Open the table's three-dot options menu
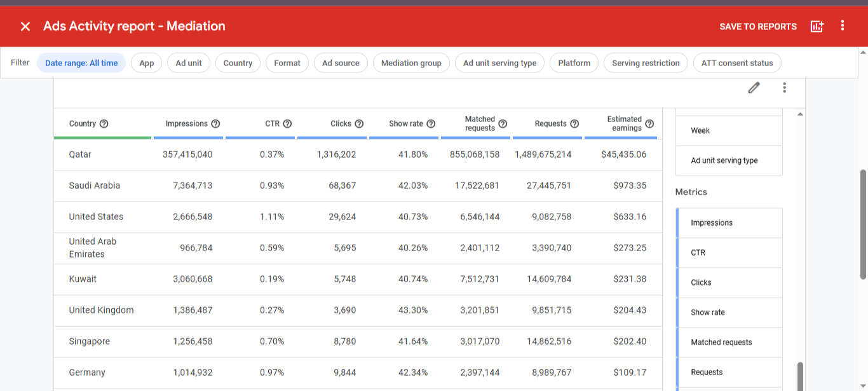868x391 pixels. (x=785, y=88)
